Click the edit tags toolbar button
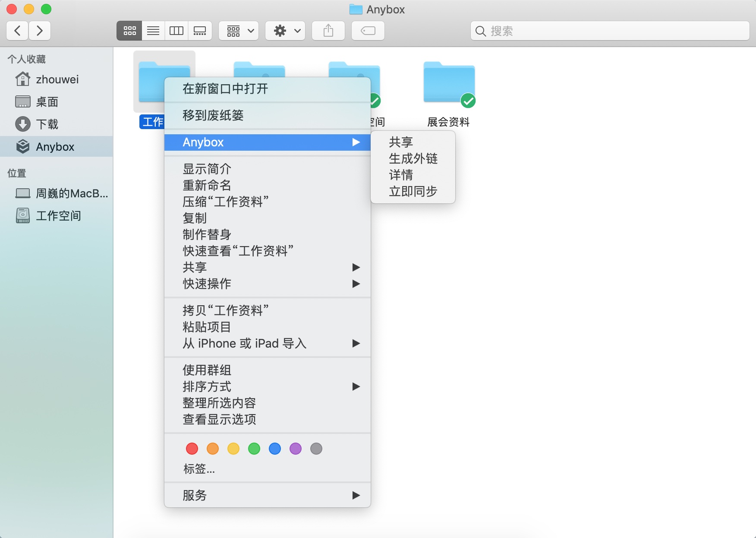Viewport: 756px width, 538px height. click(368, 31)
